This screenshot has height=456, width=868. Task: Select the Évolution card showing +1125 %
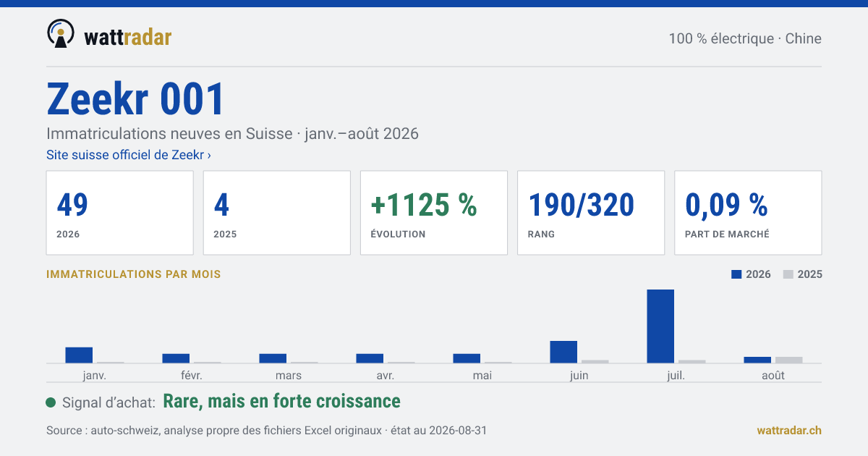[x=434, y=213]
